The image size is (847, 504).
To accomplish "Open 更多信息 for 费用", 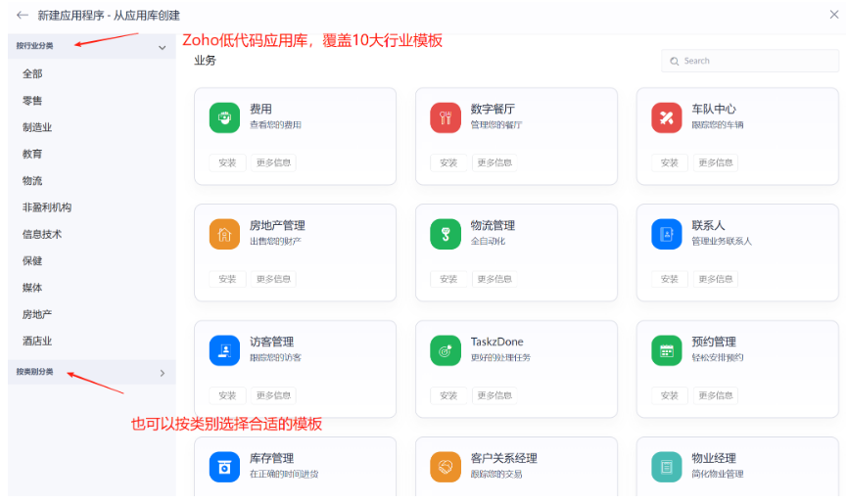I will tap(273, 162).
